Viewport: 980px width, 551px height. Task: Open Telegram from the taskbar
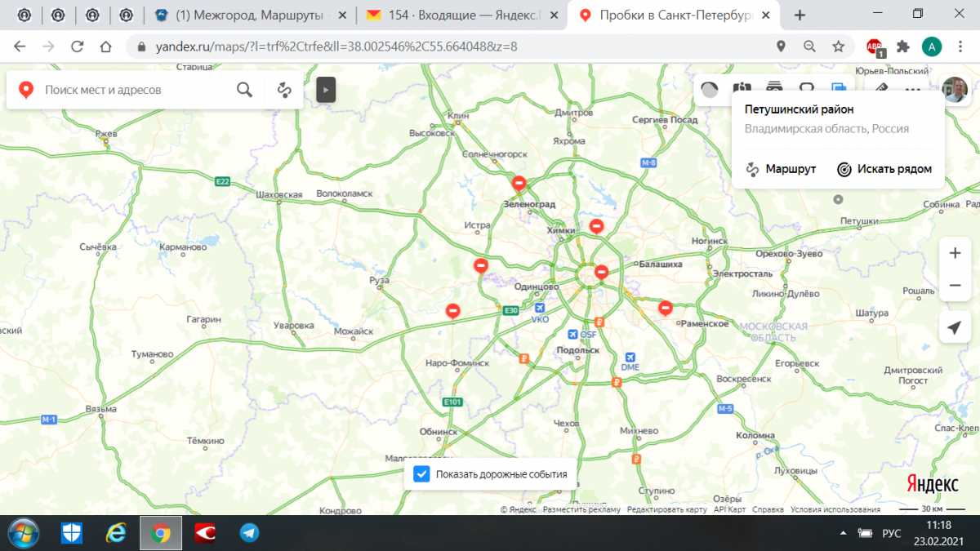249,533
